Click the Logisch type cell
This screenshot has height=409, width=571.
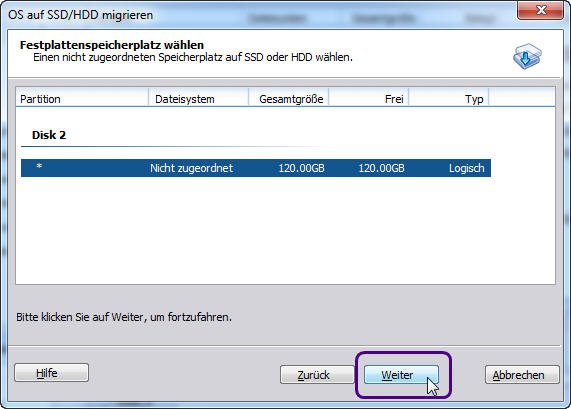click(x=466, y=168)
